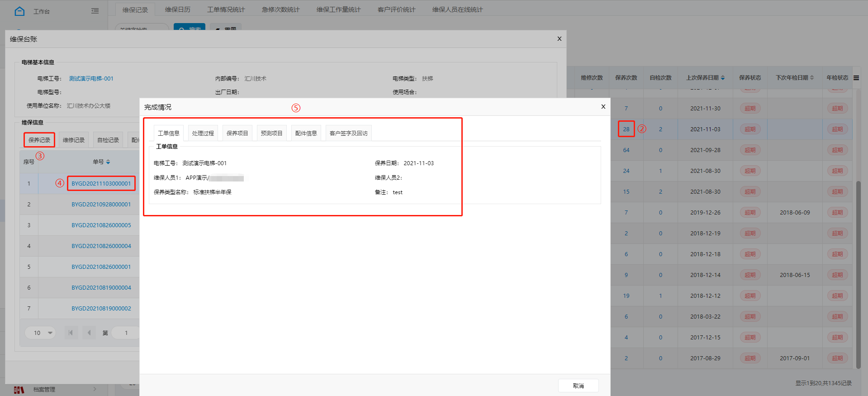This screenshot has height=396, width=868.
Task: Switch to the 处理过程 tab
Action: tap(203, 134)
